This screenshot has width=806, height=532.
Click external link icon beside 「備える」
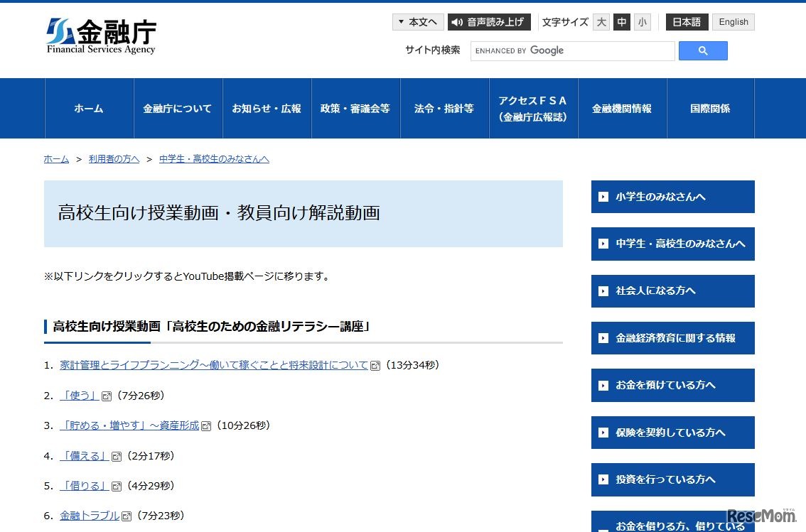[115, 456]
